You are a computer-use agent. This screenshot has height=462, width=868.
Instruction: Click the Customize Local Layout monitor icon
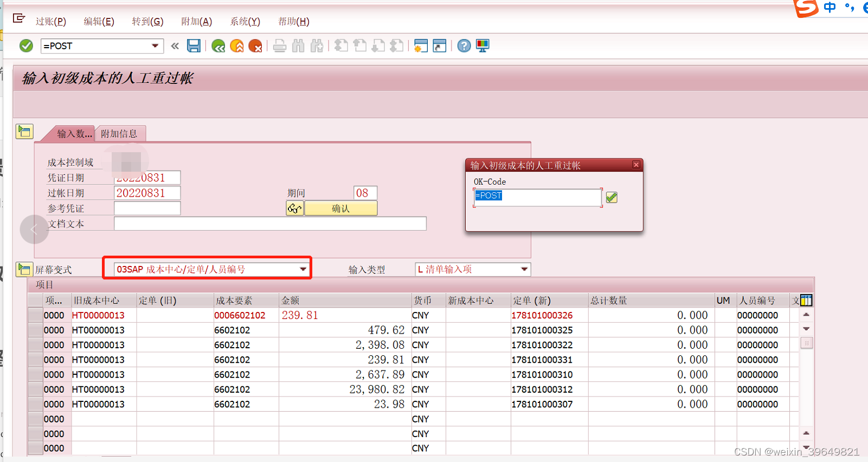tap(483, 46)
